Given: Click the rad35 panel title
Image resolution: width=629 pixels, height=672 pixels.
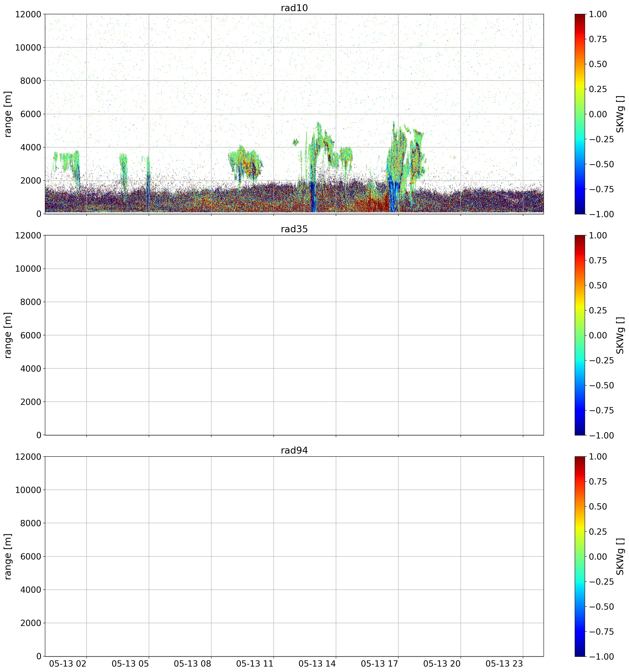Looking at the screenshot, I should click(x=294, y=229).
